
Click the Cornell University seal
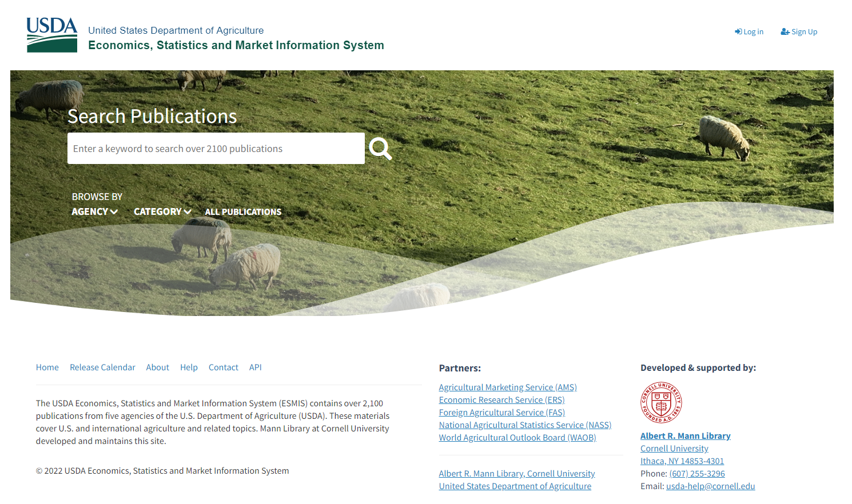point(661,402)
